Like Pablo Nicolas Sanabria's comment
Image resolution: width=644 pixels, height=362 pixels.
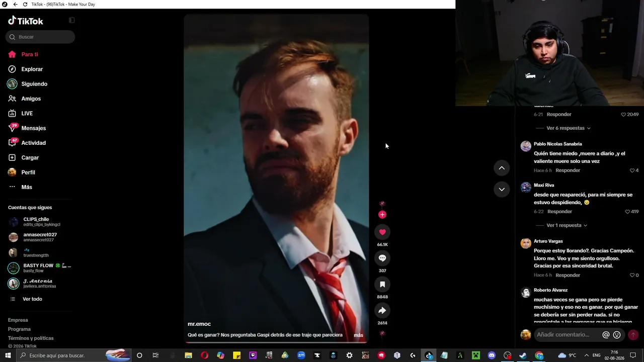pos(632,170)
